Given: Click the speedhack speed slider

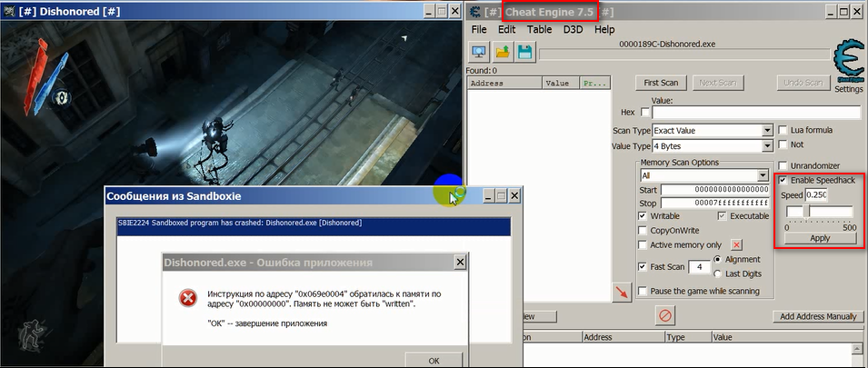Looking at the screenshot, I should pyautogui.click(x=820, y=220).
